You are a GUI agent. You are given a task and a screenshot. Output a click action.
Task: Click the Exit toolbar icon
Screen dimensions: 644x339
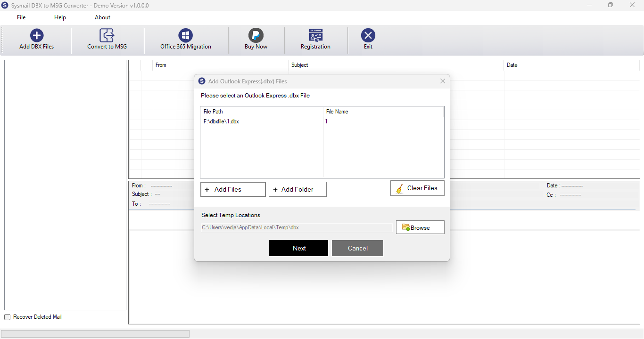[368, 35]
